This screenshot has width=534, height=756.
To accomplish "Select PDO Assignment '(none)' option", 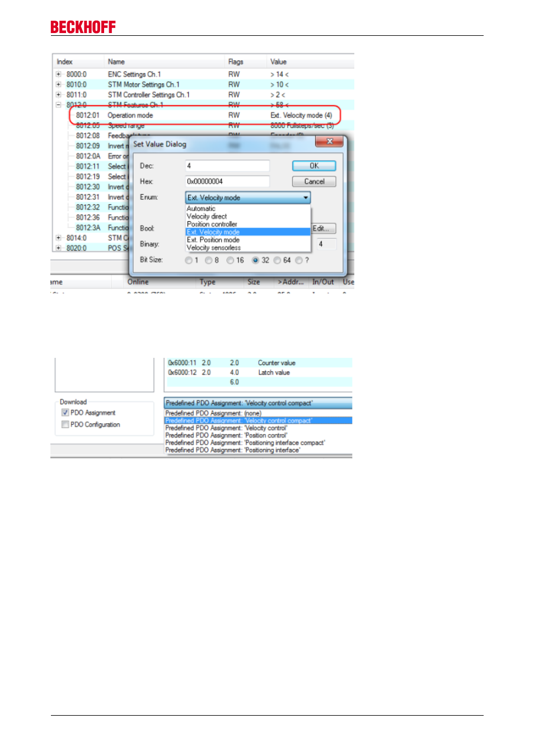I will tap(258, 413).
